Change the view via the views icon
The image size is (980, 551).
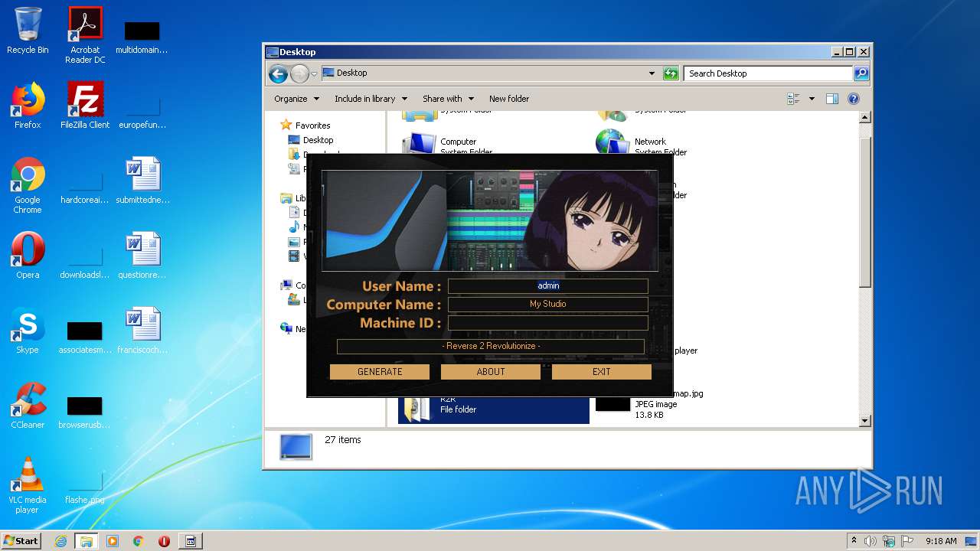click(794, 99)
